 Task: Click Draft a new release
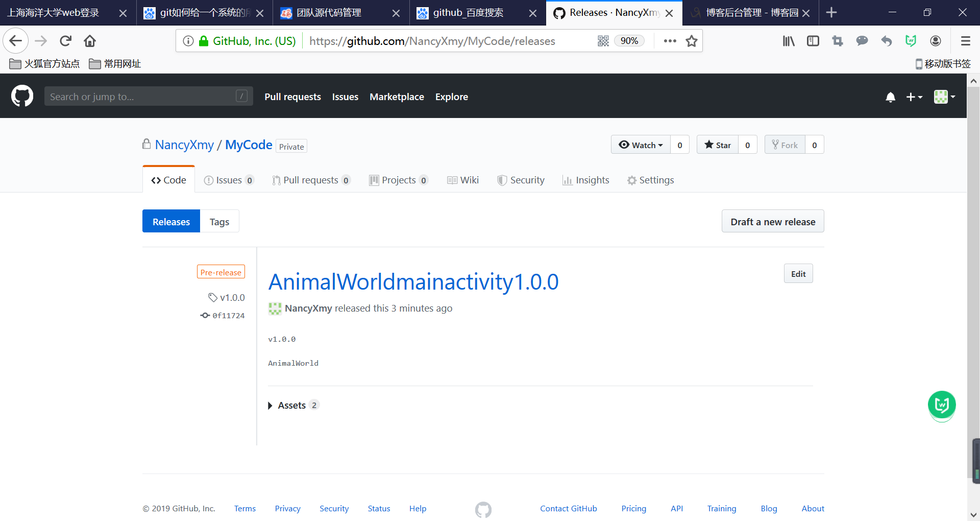773,222
